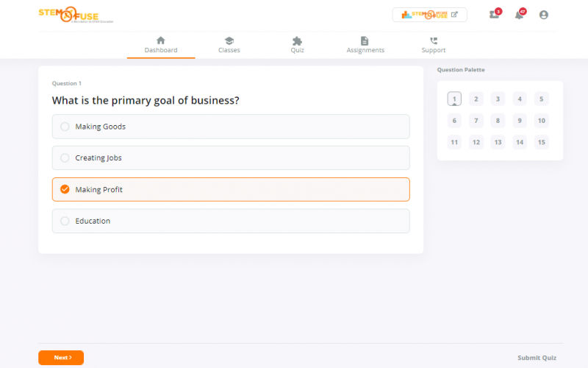Click the STEM Fuse logo

point(68,14)
